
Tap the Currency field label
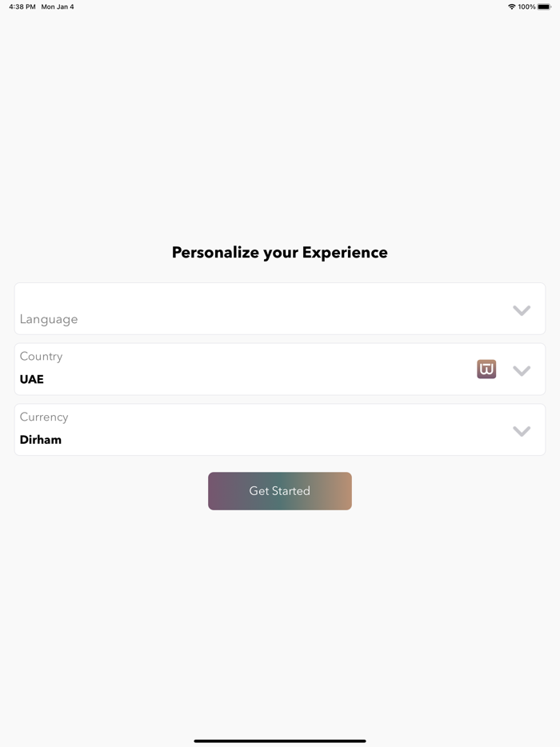pos(44,417)
